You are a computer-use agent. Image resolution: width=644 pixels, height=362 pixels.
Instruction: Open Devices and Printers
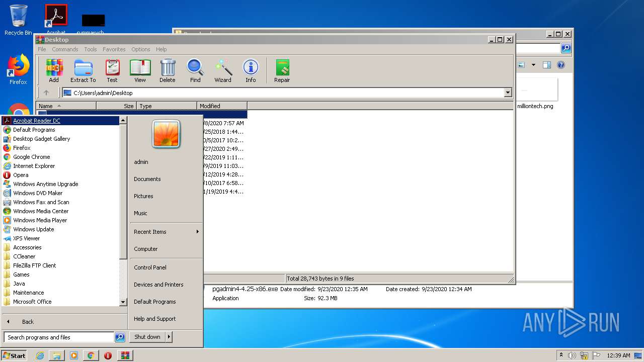pyautogui.click(x=158, y=285)
